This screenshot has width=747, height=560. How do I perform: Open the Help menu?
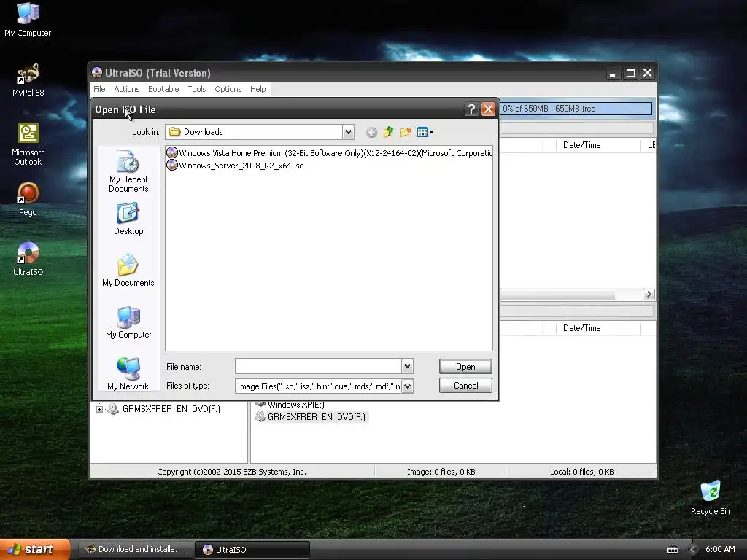pyautogui.click(x=258, y=89)
